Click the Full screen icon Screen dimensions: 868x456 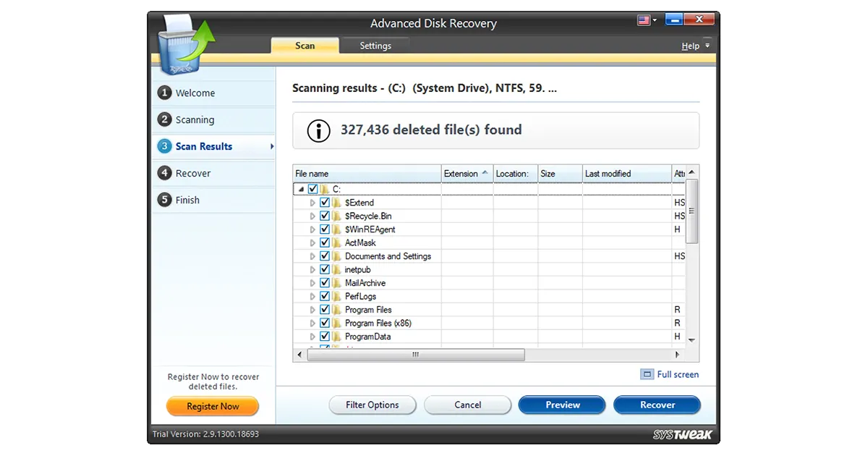point(647,374)
